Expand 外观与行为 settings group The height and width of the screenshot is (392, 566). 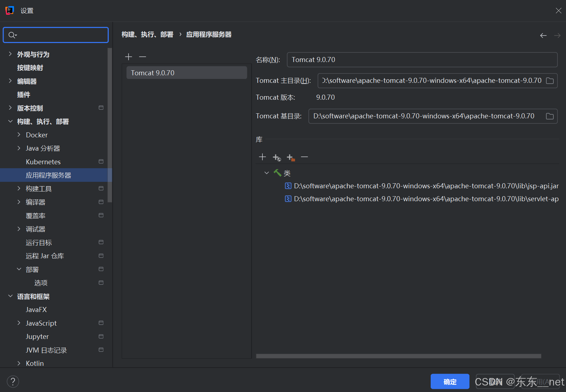pyautogui.click(x=10, y=54)
